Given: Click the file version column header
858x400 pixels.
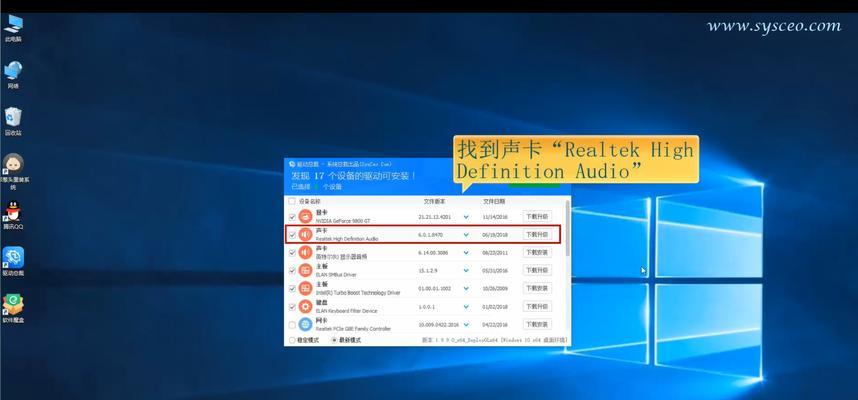Looking at the screenshot, I should 436,201.
